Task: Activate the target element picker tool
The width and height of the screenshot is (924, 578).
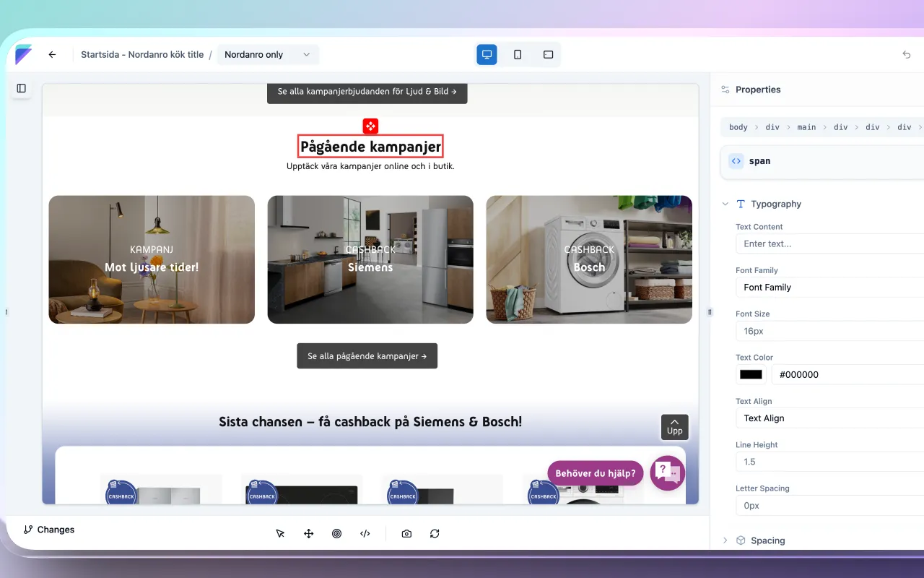Action: (x=336, y=533)
